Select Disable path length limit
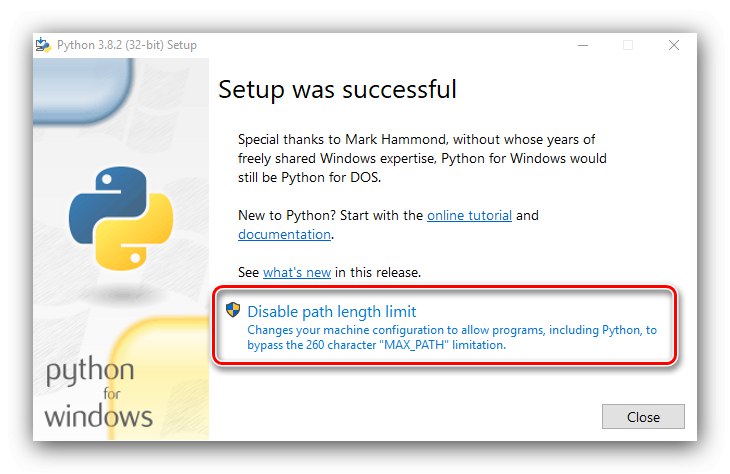730x474 pixels. (331, 311)
